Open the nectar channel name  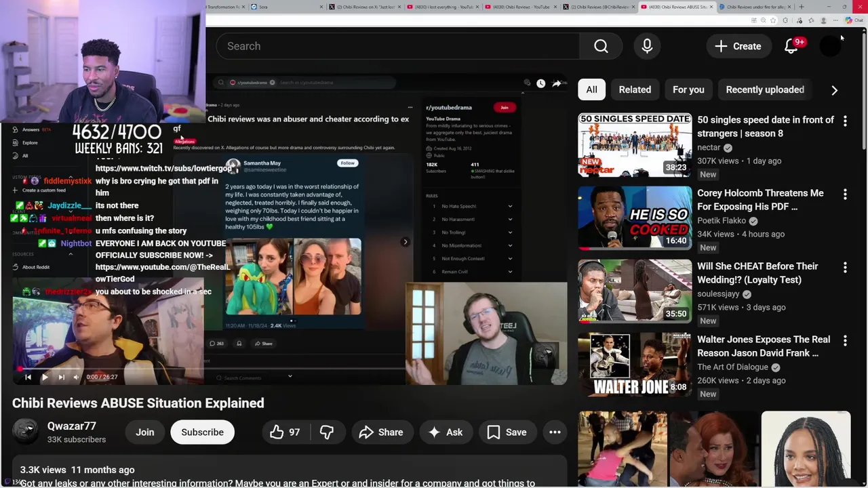[x=709, y=147]
